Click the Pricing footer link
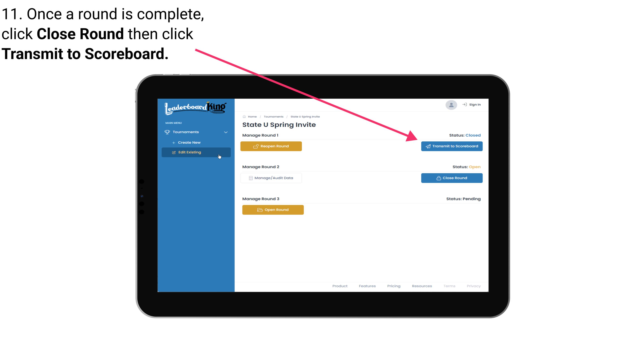The image size is (644, 346). (x=393, y=286)
